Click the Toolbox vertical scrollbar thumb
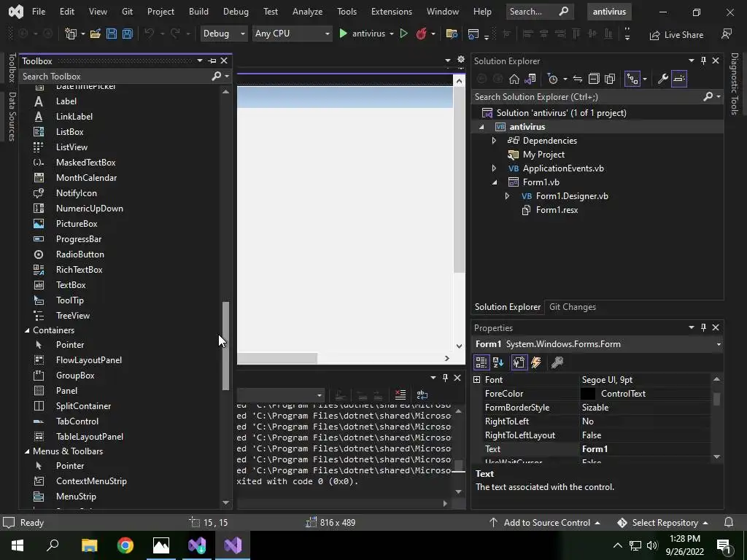 click(226, 346)
